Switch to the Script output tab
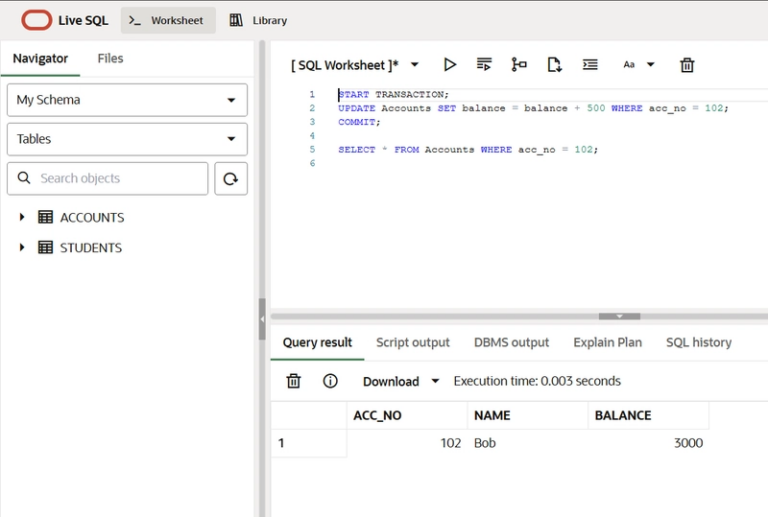The image size is (768, 517). coord(412,342)
